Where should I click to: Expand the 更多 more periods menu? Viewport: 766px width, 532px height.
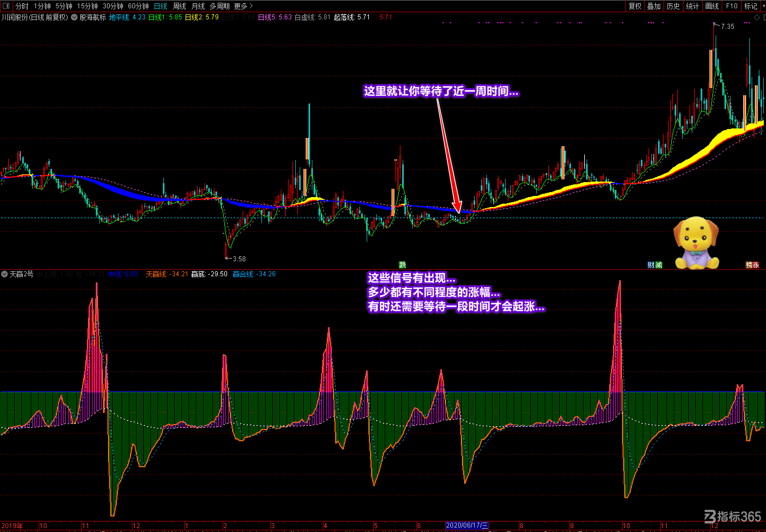(x=243, y=6)
